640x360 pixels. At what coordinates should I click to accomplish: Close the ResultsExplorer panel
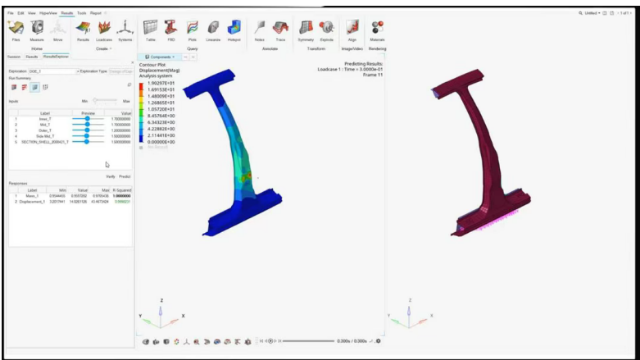tap(132, 62)
